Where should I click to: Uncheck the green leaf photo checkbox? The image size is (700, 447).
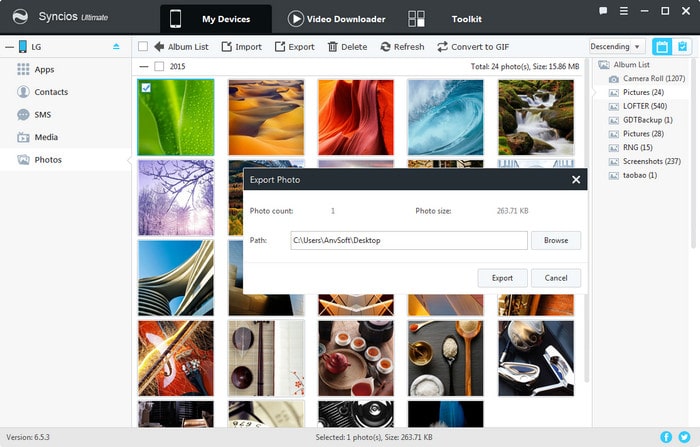pyautogui.click(x=146, y=88)
